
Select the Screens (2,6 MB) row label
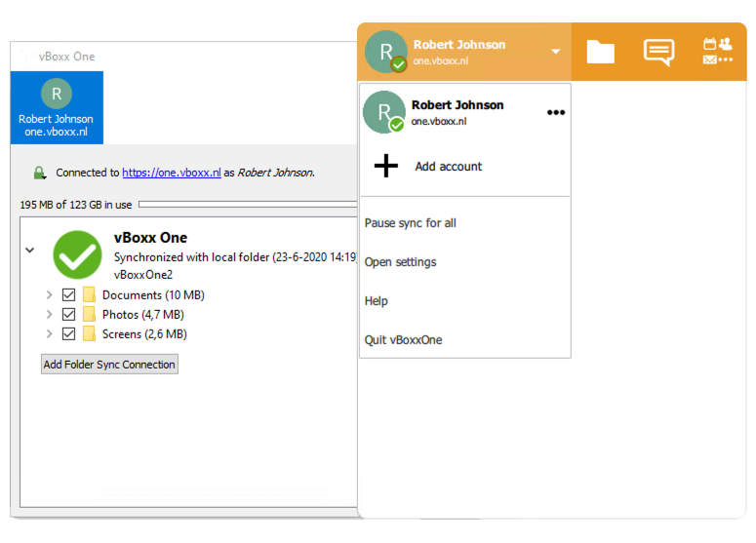[x=144, y=334]
